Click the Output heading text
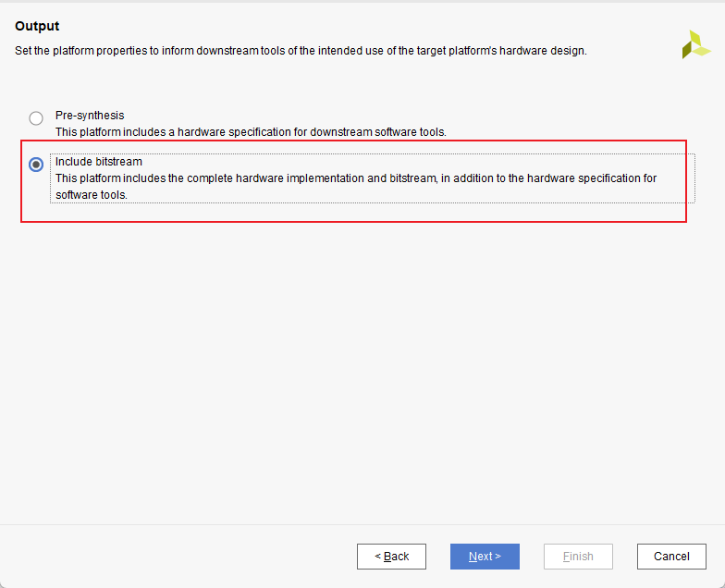Screen dimensions: 725x588 [37, 26]
